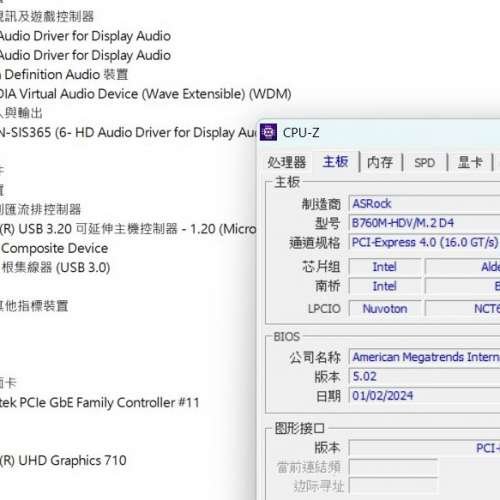Select the 匯流排控制器 category

pos(41,209)
